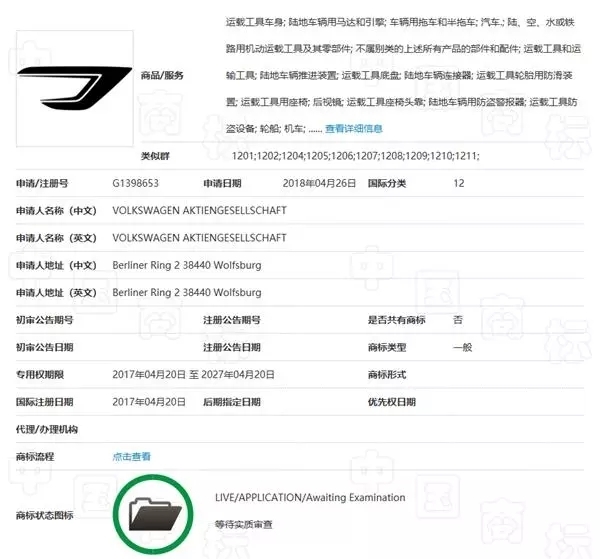Open the 查看详细信息 link

pos(354,129)
